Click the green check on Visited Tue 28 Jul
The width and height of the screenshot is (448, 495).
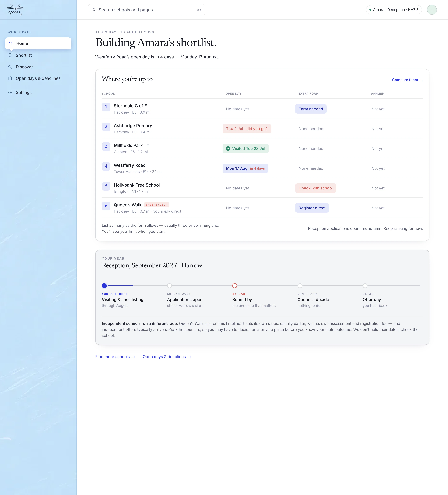click(228, 148)
